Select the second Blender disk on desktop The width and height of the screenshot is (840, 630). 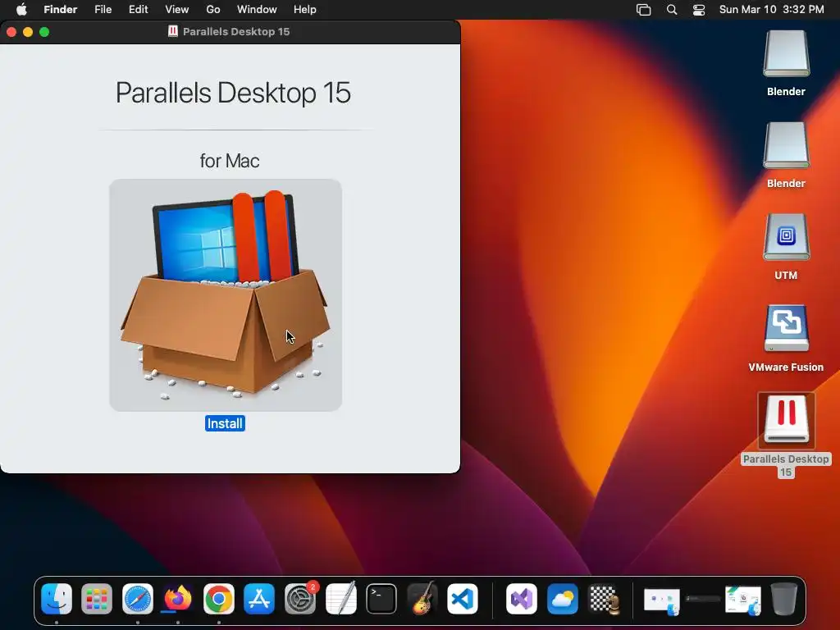coord(786,145)
